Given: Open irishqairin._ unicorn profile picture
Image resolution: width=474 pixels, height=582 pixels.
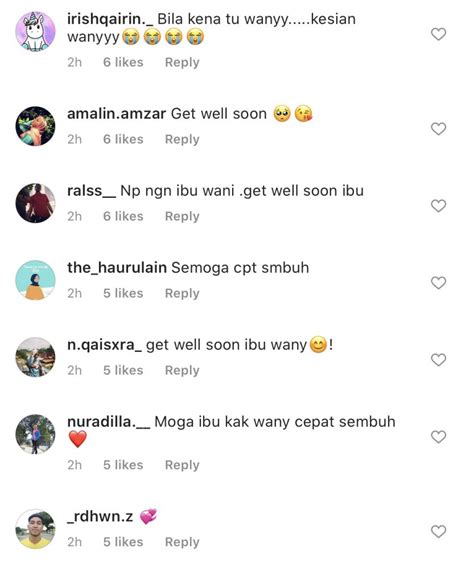Looking at the screenshot, I should [x=35, y=31].
